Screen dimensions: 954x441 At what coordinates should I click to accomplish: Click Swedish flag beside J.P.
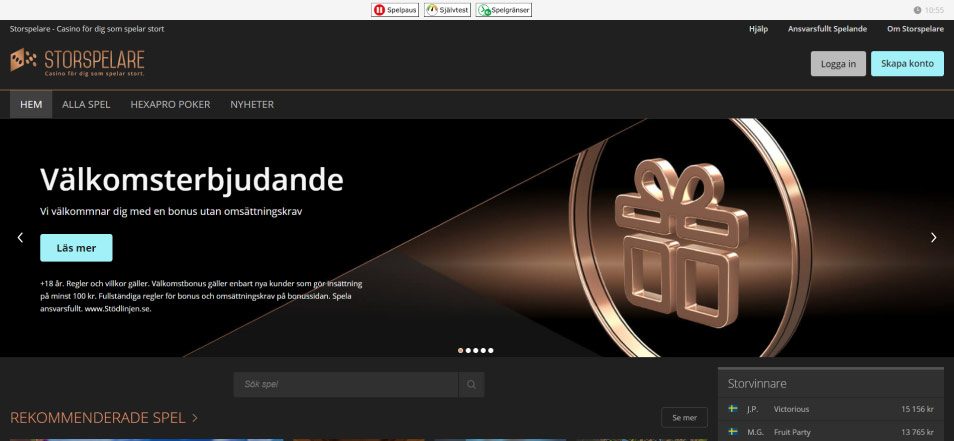tap(733, 409)
